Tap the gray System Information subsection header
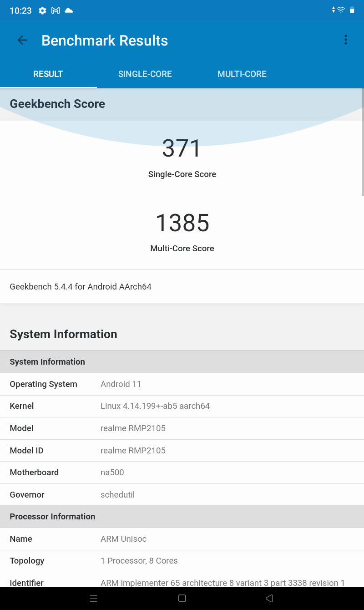 [182, 362]
